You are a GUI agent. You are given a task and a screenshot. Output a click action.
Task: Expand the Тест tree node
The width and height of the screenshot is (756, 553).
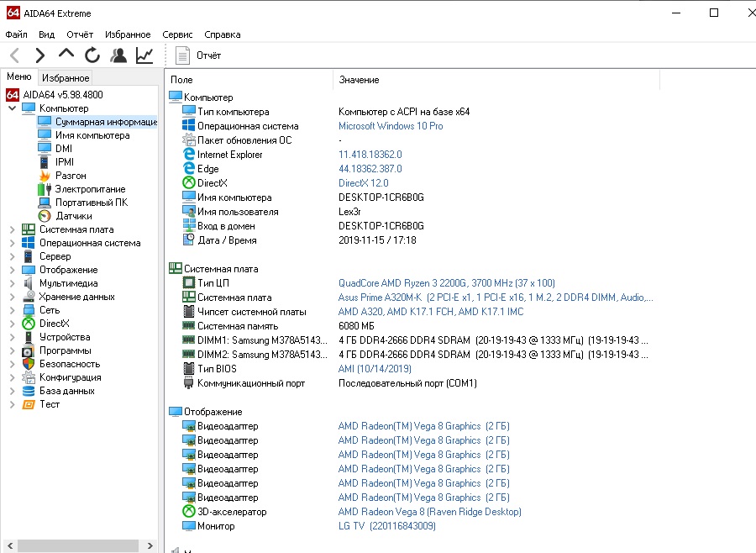pos(12,404)
